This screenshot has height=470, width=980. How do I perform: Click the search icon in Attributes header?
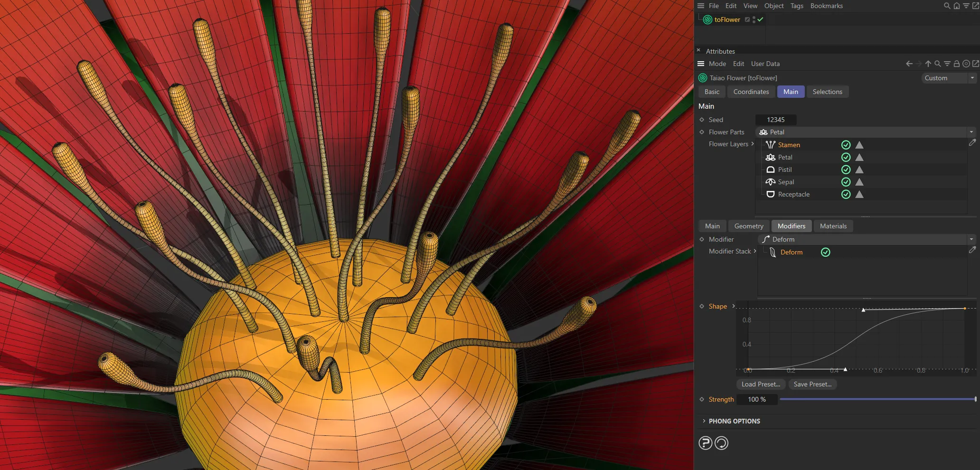coord(937,63)
